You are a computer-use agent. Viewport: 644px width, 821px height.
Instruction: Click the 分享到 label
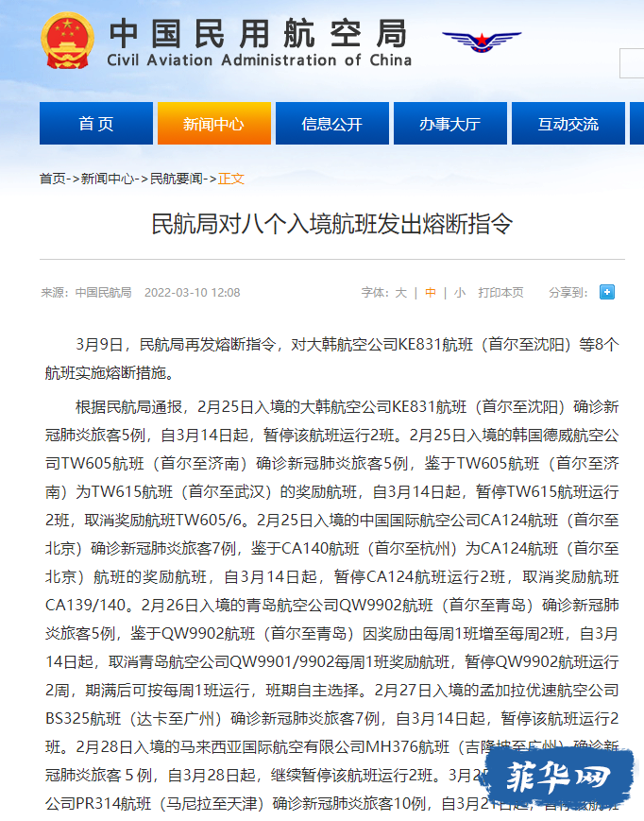coord(568,293)
